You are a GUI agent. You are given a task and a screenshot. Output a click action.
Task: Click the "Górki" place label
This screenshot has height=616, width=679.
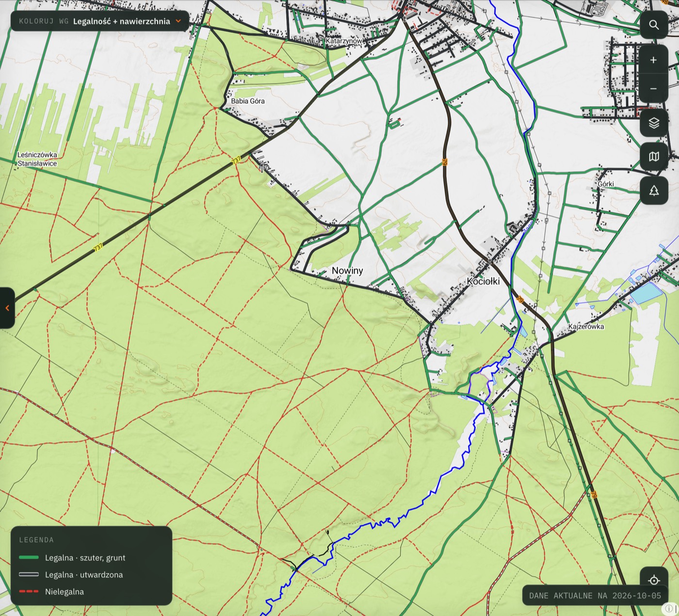[x=606, y=184]
